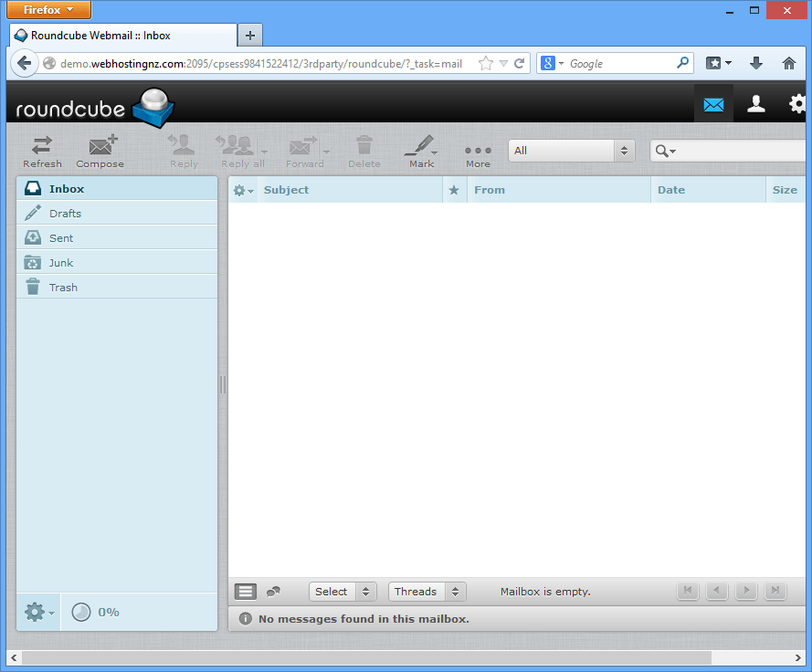Screen dimensions: 812x672
Task: Open the Mark messages tool
Action: pyautogui.click(x=419, y=151)
